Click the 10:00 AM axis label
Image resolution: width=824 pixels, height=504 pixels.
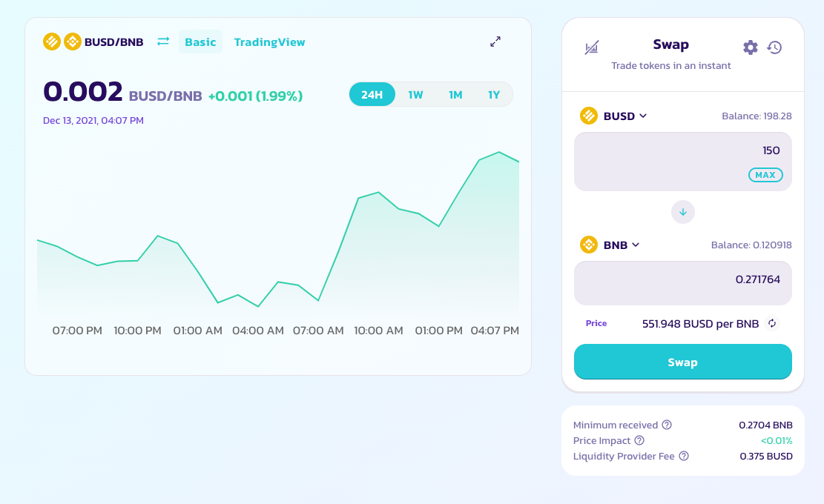[x=378, y=331]
